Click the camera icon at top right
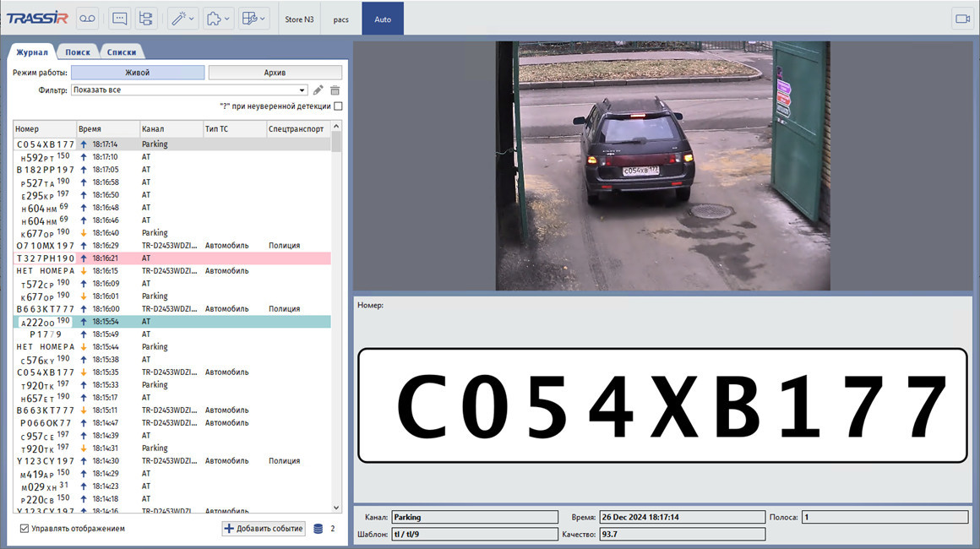 coord(961,19)
